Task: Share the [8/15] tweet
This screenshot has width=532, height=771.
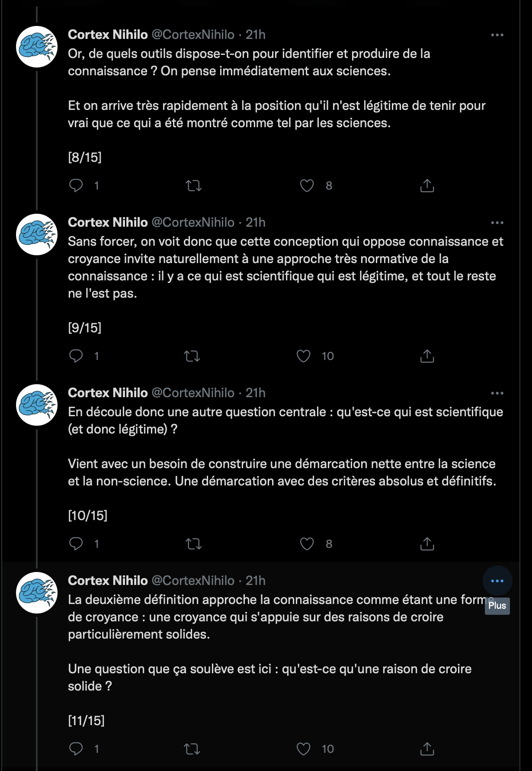Action: [427, 186]
